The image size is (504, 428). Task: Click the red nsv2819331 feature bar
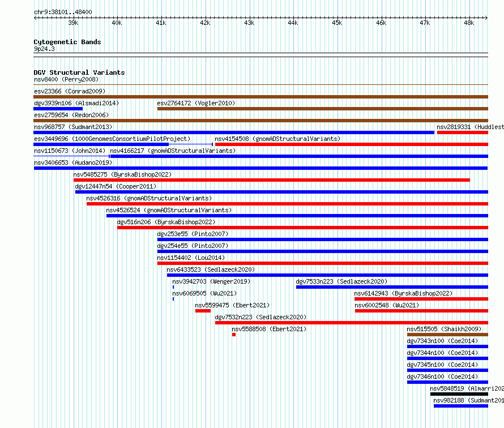point(463,132)
